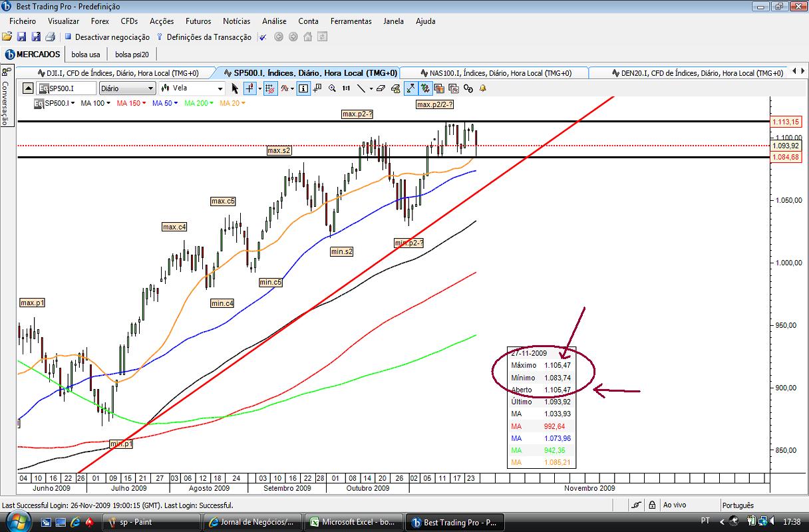Screen dimensions: 809x532
Task: Reset chart zoom with 1:1 icon
Action: coord(347,88)
